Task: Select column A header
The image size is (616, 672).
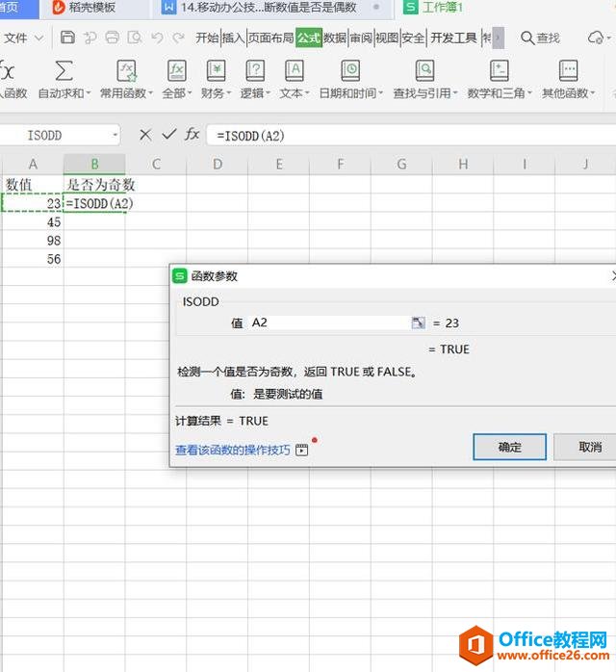Action: pyautogui.click(x=33, y=164)
